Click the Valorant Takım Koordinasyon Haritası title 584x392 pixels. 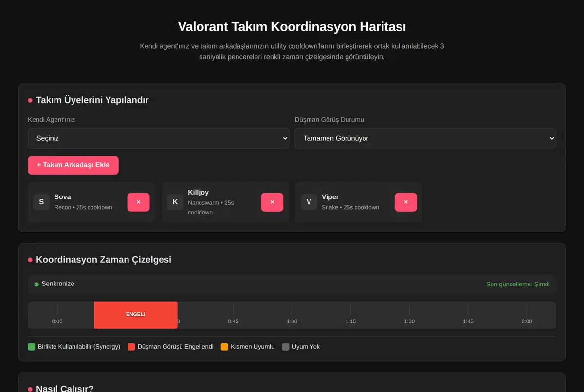click(292, 26)
